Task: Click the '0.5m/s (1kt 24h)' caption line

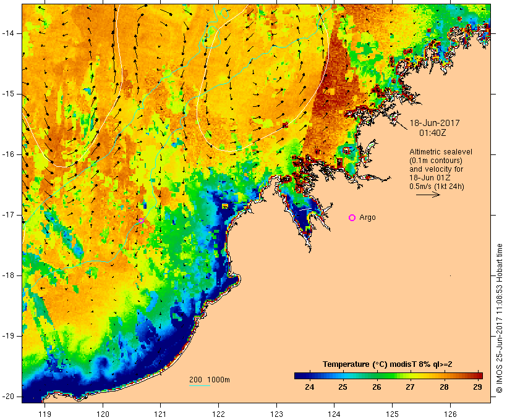Action: pos(437,187)
